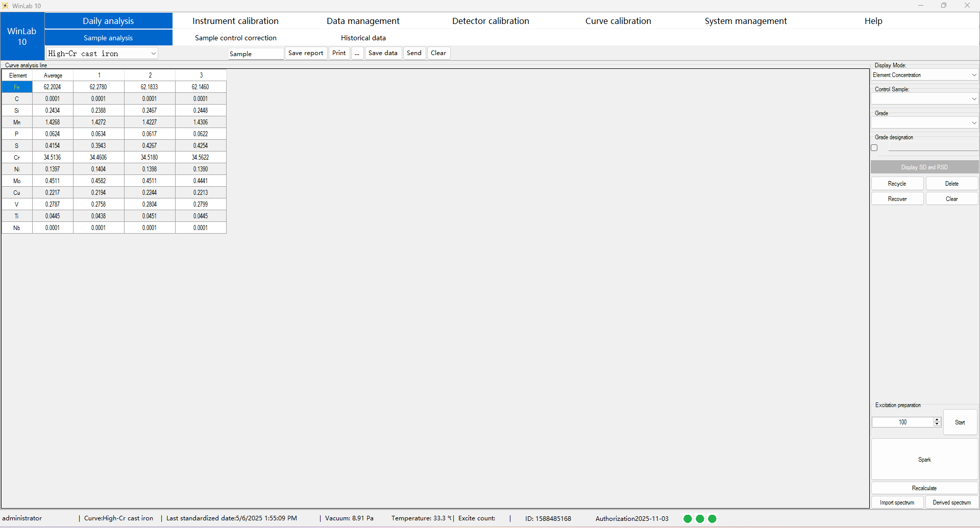Click the WinLab 10 logo tile

[22, 36]
